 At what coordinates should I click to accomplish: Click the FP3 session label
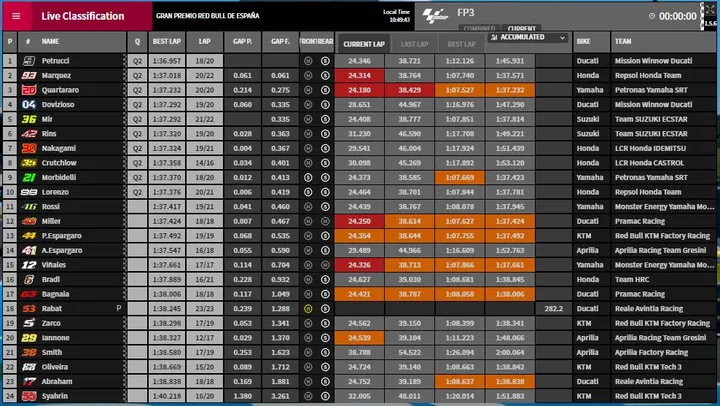(x=466, y=13)
